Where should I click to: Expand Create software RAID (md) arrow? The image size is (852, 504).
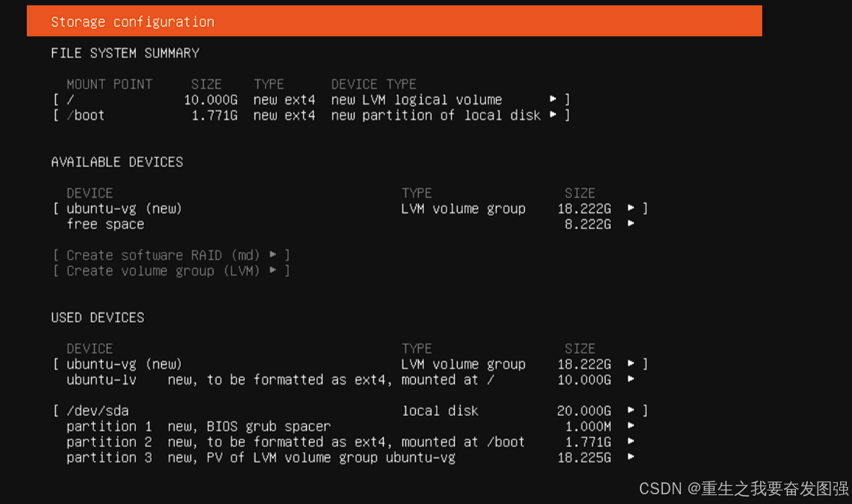(x=273, y=255)
